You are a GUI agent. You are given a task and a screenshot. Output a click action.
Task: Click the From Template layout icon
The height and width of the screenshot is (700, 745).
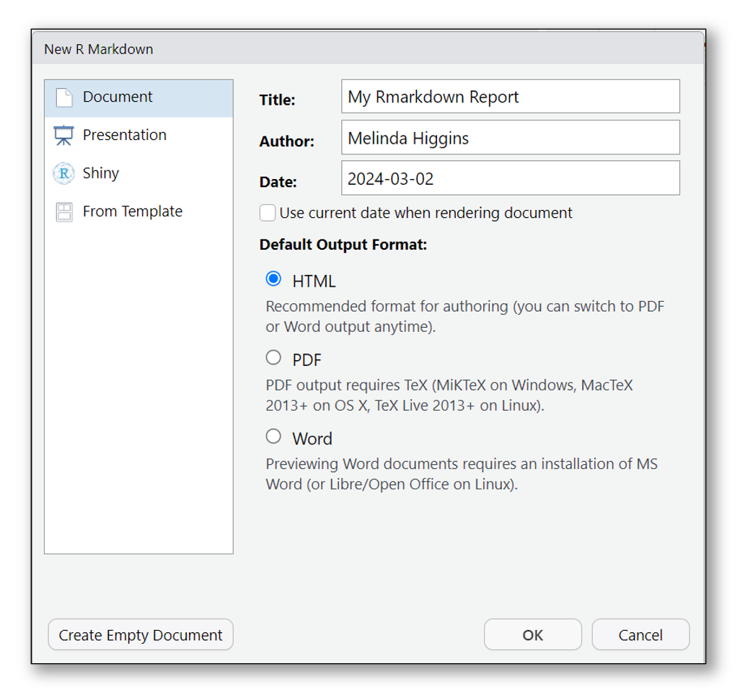pyautogui.click(x=64, y=212)
